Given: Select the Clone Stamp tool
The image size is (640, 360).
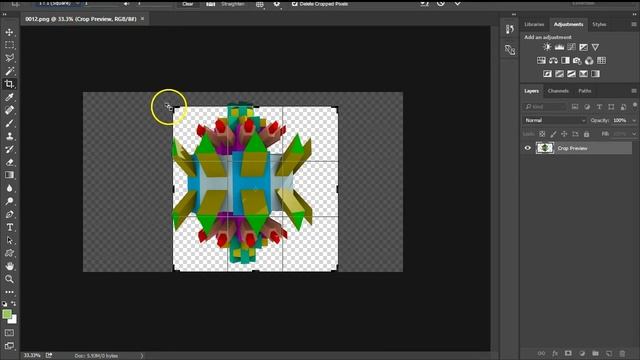Looking at the screenshot, I should point(9,136).
